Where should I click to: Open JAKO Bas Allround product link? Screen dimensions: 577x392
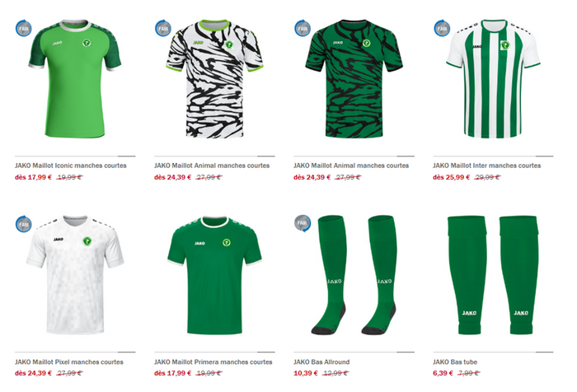click(321, 362)
